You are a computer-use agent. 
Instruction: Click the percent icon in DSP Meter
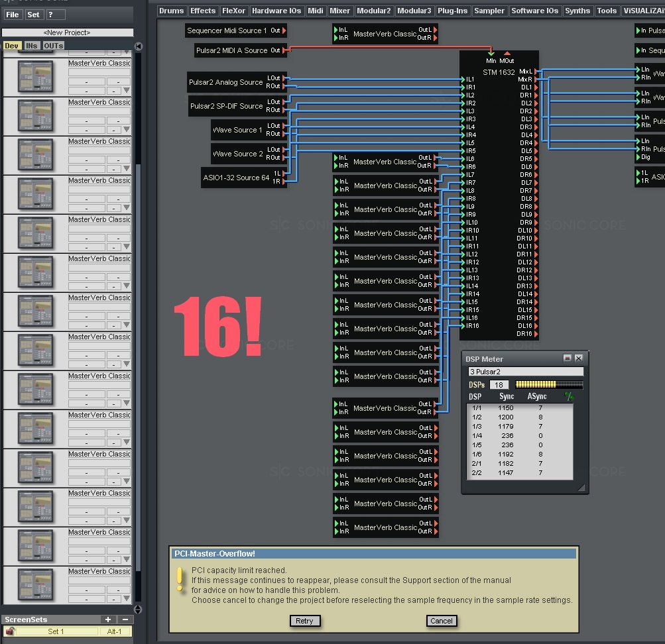coord(568,396)
